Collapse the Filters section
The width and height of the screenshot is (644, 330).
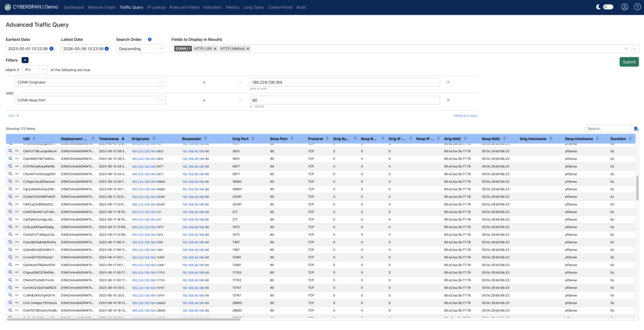pyautogui.click(x=25, y=60)
